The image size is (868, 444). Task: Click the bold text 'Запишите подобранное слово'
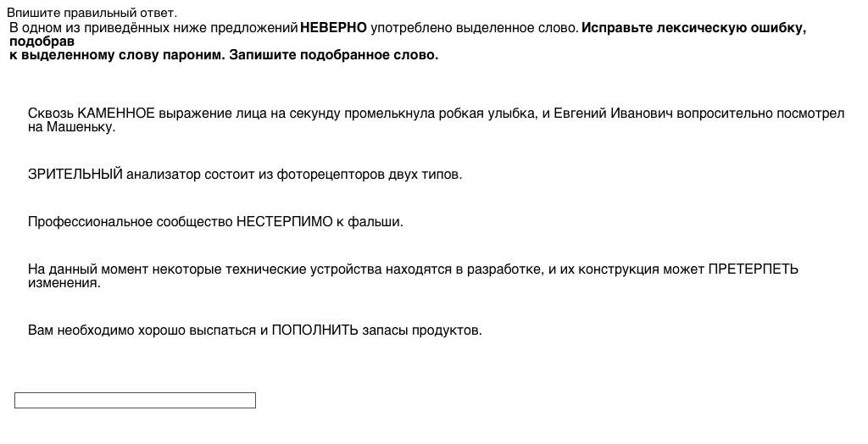[333, 55]
